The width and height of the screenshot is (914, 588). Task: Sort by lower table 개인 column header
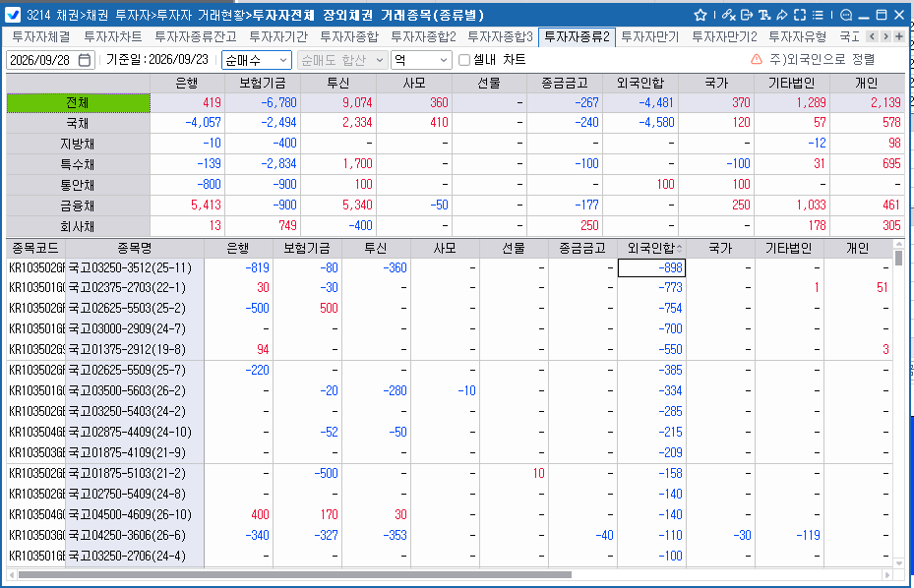858,248
